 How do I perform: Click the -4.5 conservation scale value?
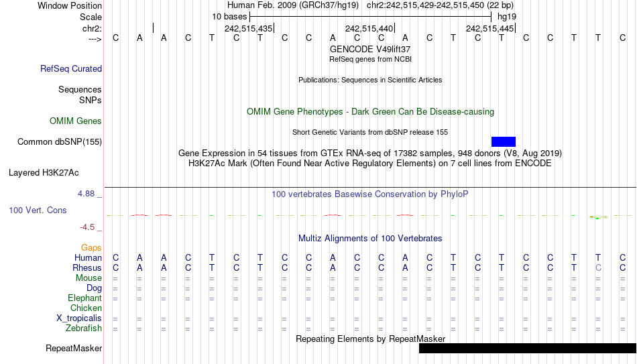coord(87,227)
